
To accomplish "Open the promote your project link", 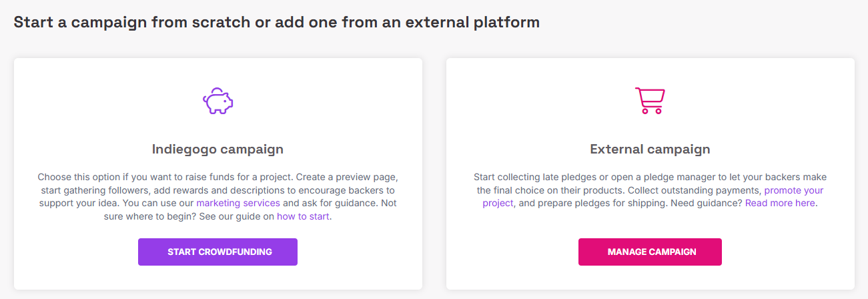I will (793, 190).
